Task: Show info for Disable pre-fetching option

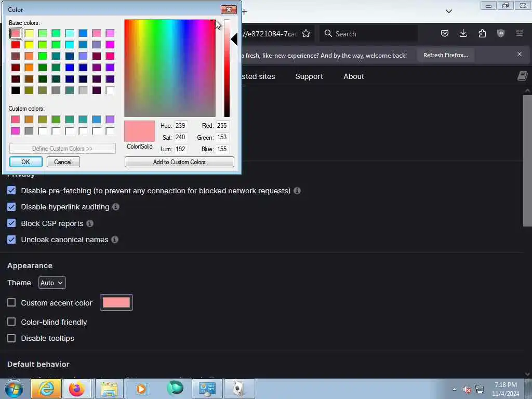Action: [x=297, y=191]
